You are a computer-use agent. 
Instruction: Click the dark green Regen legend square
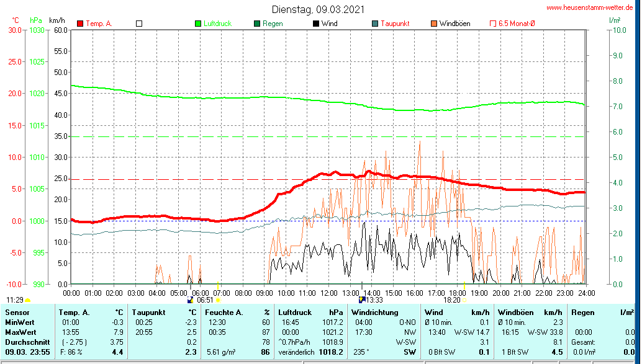point(257,24)
